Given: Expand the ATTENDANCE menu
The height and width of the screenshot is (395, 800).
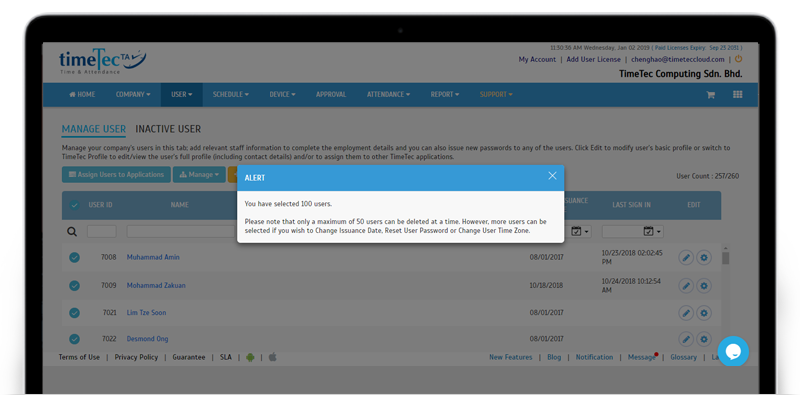Looking at the screenshot, I should [388, 94].
